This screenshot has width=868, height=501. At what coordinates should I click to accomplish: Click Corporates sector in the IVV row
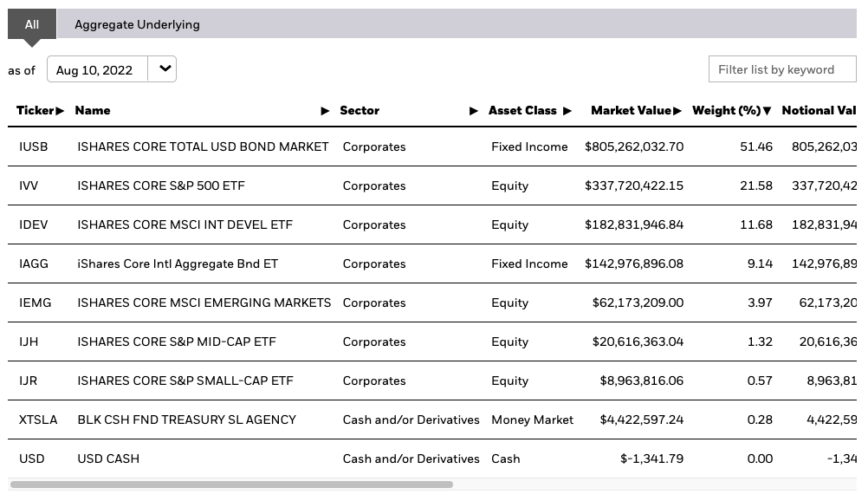point(374,185)
